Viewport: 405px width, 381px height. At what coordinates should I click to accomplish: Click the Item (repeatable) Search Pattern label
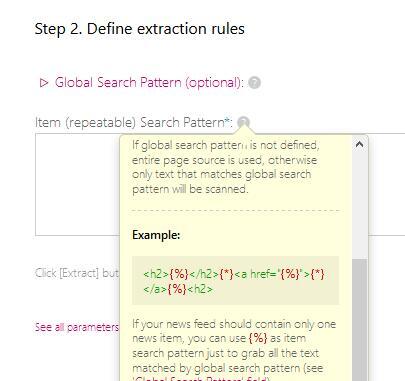point(134,123)
